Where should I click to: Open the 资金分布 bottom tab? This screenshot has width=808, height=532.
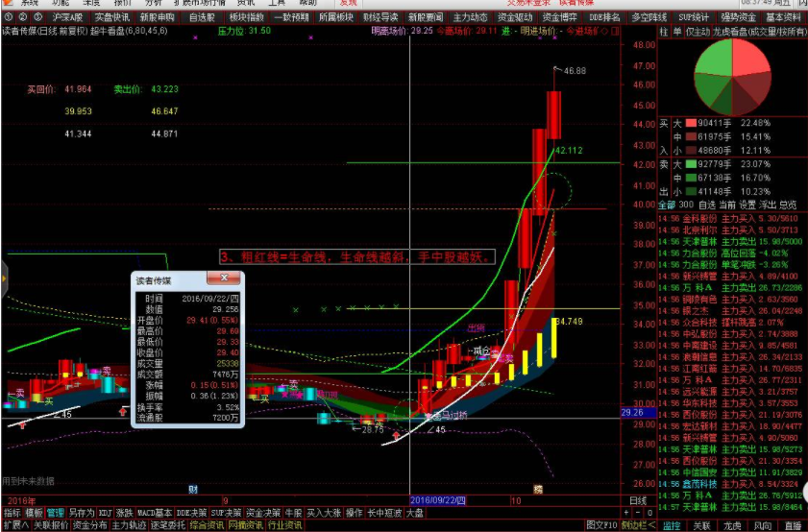[89, 525]
